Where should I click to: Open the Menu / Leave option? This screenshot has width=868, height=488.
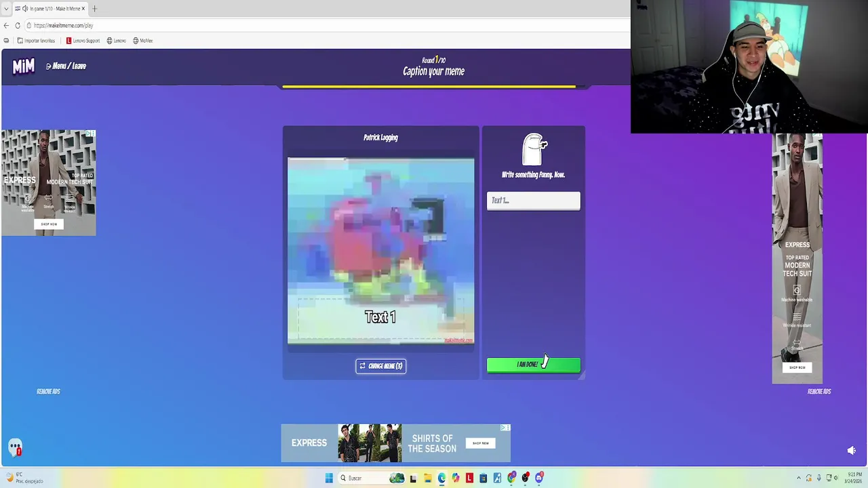[x=66, y=66]
